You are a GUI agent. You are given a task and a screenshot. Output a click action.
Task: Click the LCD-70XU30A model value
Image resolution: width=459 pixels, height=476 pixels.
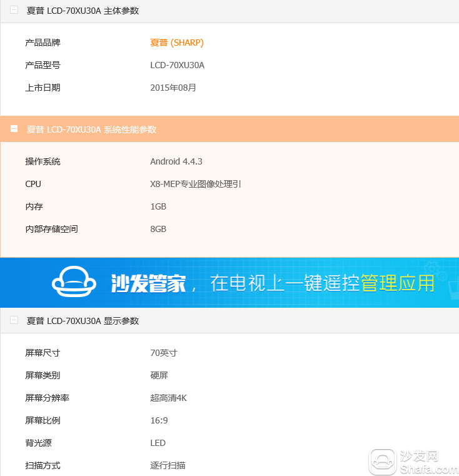[x=178, y=65]
